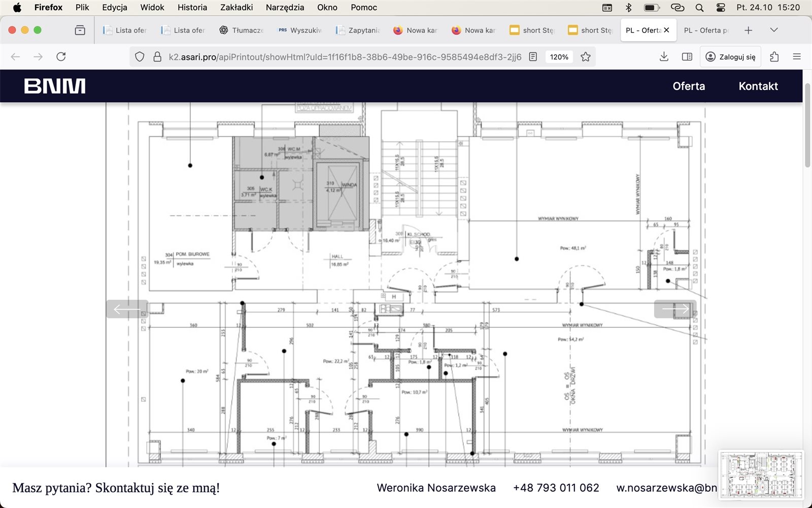Image resolution: width=812 pixels, height=508 pixels.
Task: Click the floor plan thumbnail preview
Action: (761, 476)
